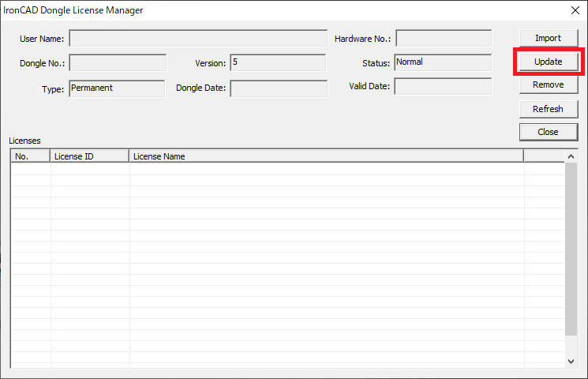Click the Dongle Date field
588x379 pixels.
[x=279, y=88]
